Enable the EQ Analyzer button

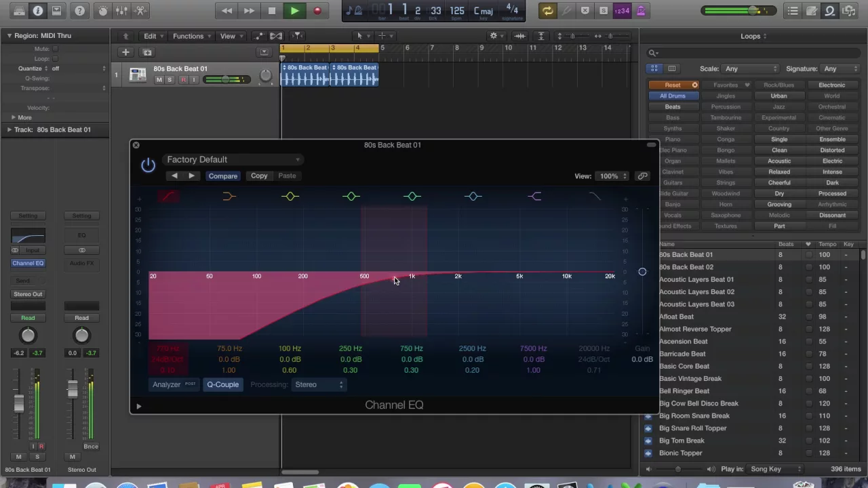pos(174,384)
